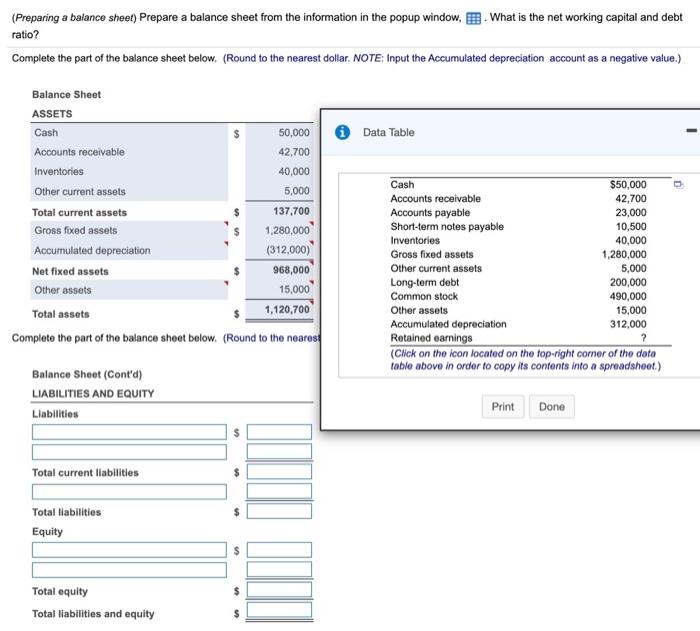Click second equity amount input box
Viewport: 700px width, 631px height.
(x=279, y=569)
